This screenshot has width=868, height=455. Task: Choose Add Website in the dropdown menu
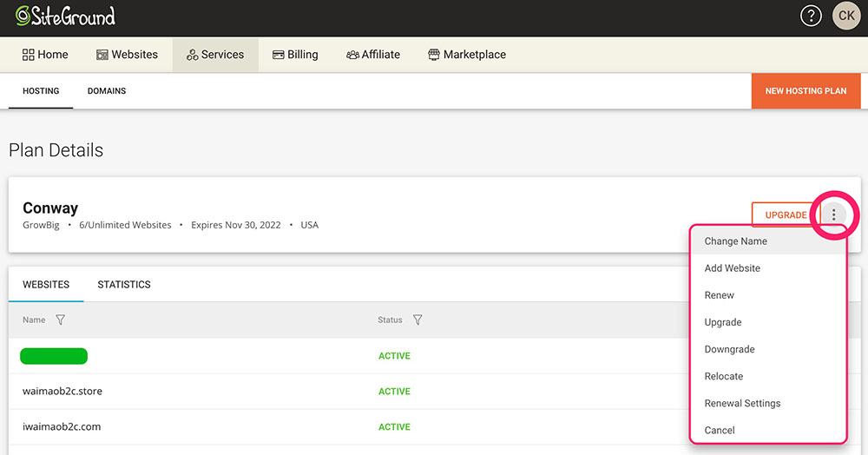point(733,268)
